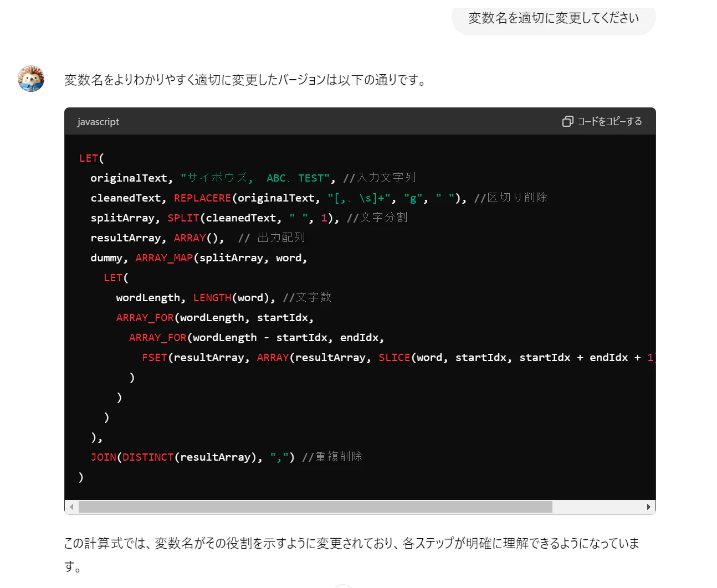The height and width of the screenshot is (588, 717).
Task: Click the dummy variable name
Action: (106, 257)
